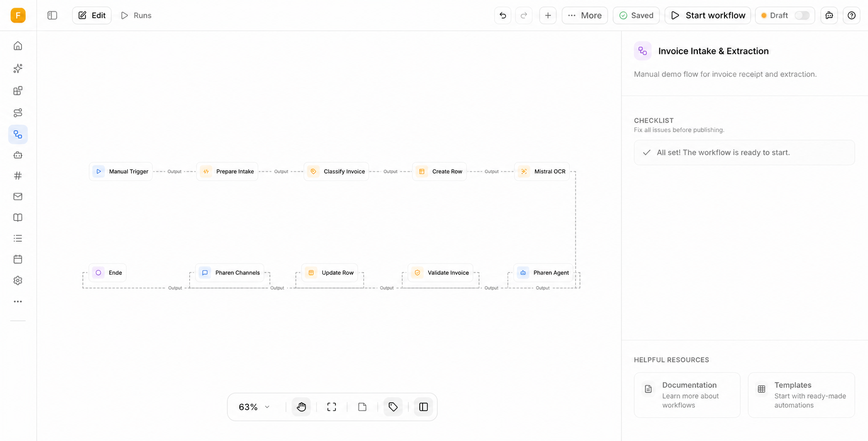Screen dimensions: 868x441
Task: Open the Templates resource card
Action: pos(801,395)
